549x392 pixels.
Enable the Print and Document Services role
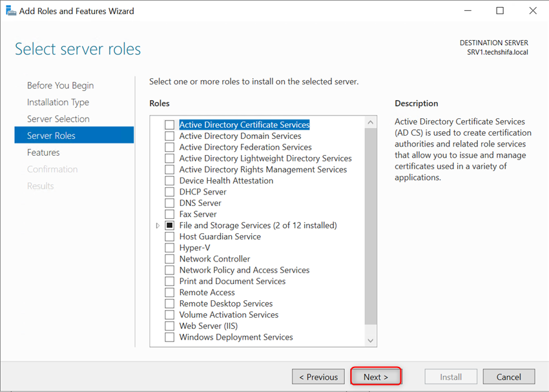pos(171,281)
